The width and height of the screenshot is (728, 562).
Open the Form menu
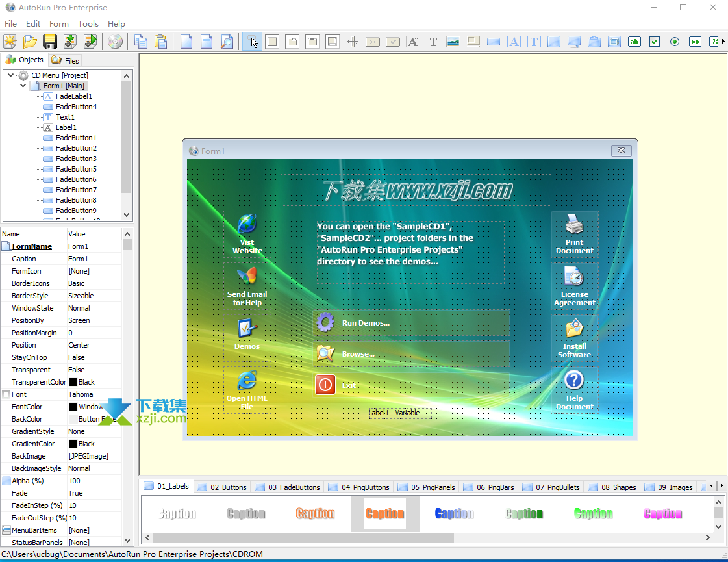tap(59, 23)
